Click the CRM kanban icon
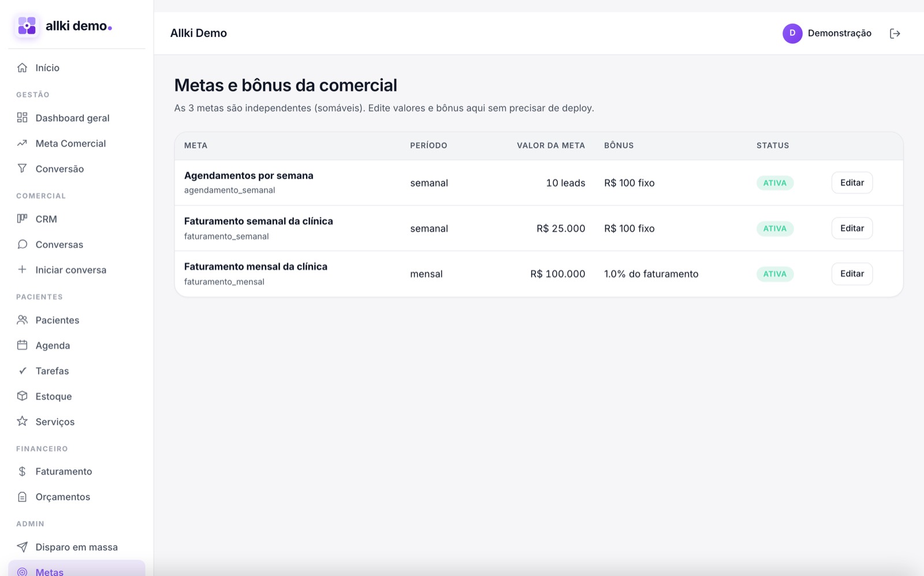The width and height of the screenshot is (924, 576). (22, 219)
